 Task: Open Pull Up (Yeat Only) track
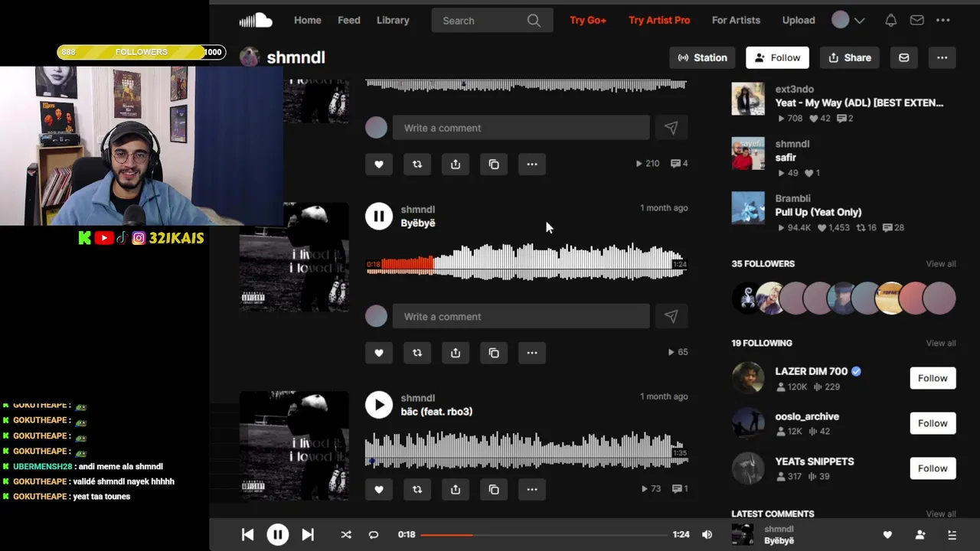[818, 212]
